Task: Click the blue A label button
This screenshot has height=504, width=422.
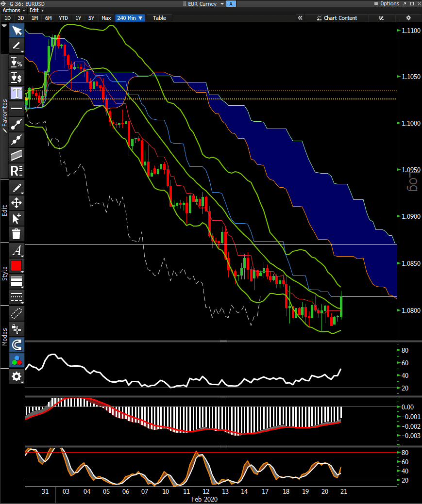Action: click(231, 4)
